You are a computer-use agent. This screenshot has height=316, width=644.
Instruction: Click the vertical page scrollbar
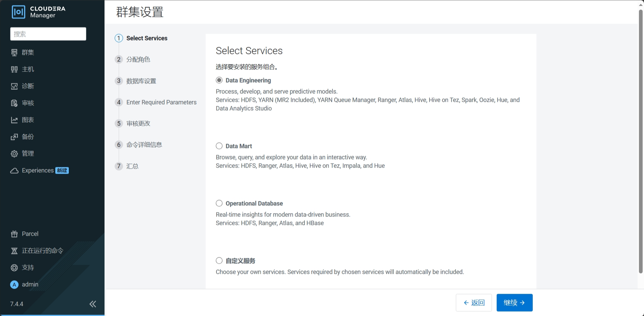pos(641,142)
